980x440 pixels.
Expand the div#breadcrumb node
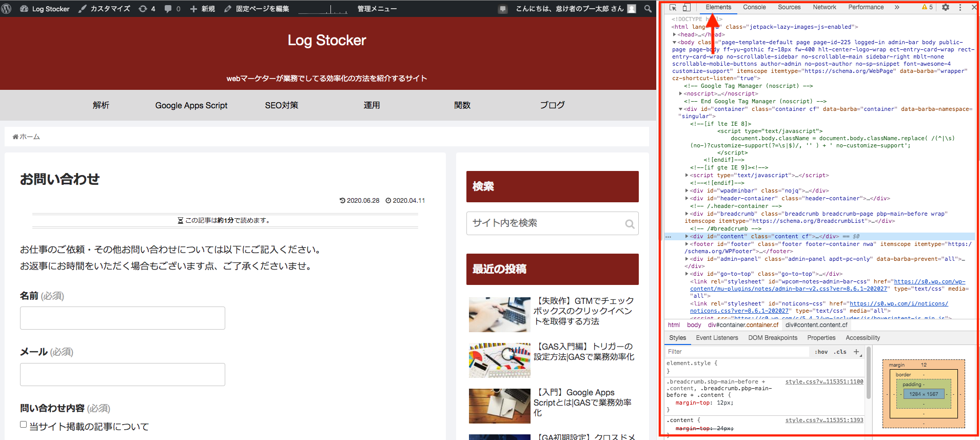tap(687, 214)
